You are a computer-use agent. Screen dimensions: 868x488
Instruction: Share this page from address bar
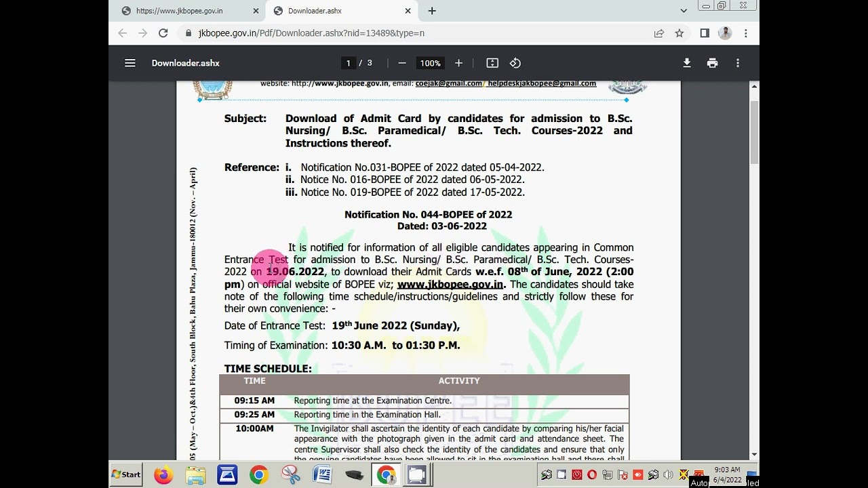(x=658, y=33)
